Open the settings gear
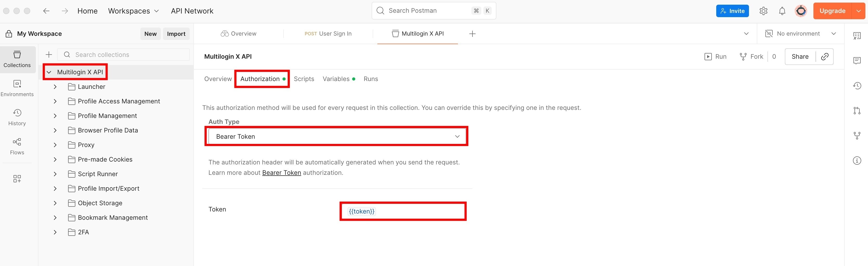The image size is (868, 266). [763, 10]
